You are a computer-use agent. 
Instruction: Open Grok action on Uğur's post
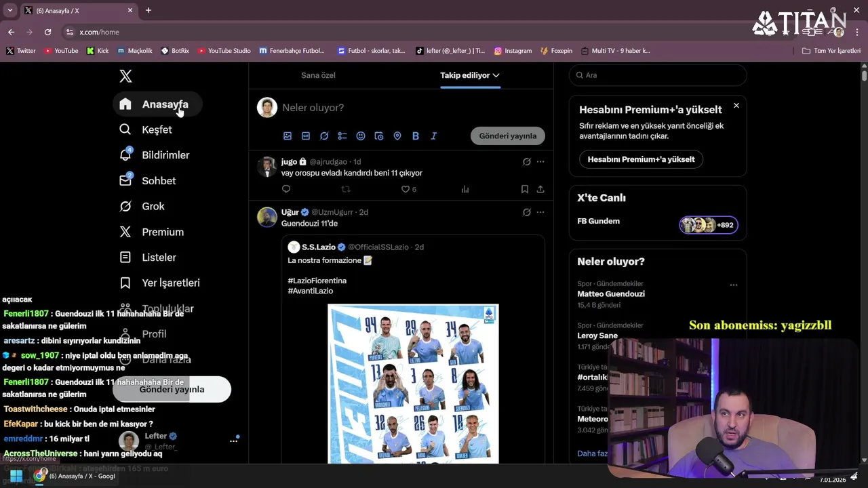click(527, 212)
